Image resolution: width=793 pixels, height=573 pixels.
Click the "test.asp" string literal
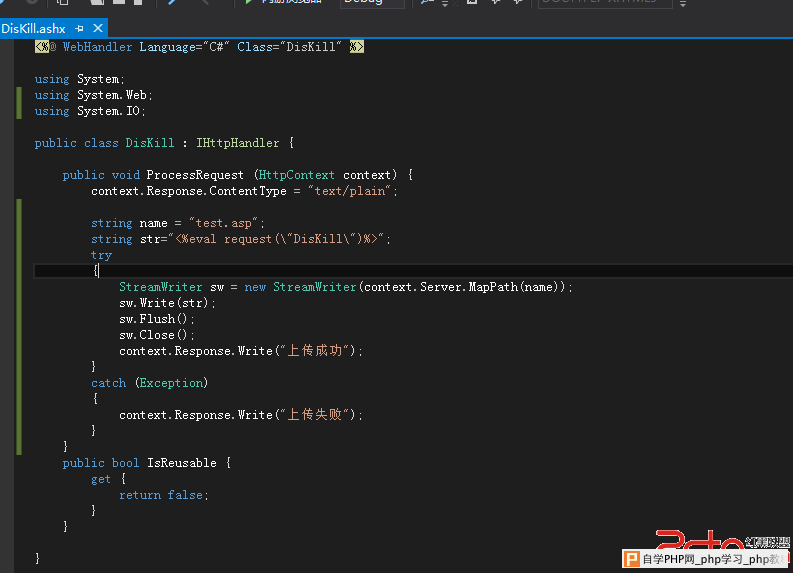224,223
